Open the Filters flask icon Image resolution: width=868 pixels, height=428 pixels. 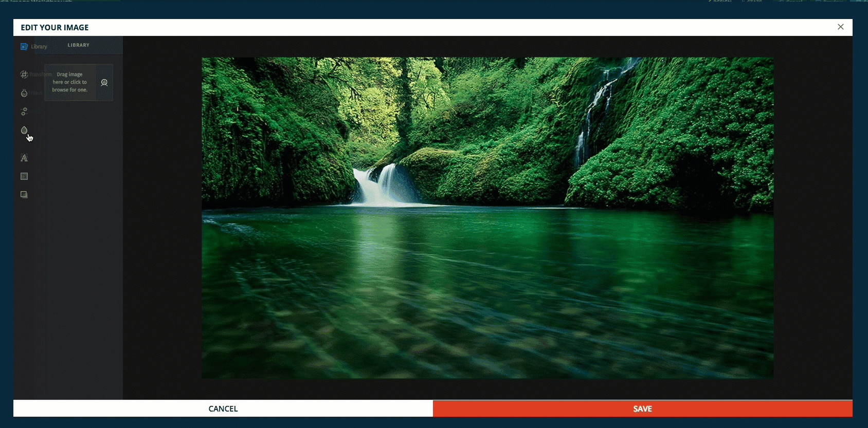24,93
